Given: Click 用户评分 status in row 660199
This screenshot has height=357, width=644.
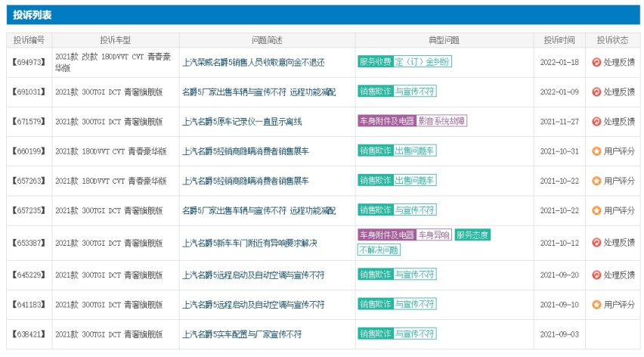Looking at the screenshot, I should click(619, 151).
